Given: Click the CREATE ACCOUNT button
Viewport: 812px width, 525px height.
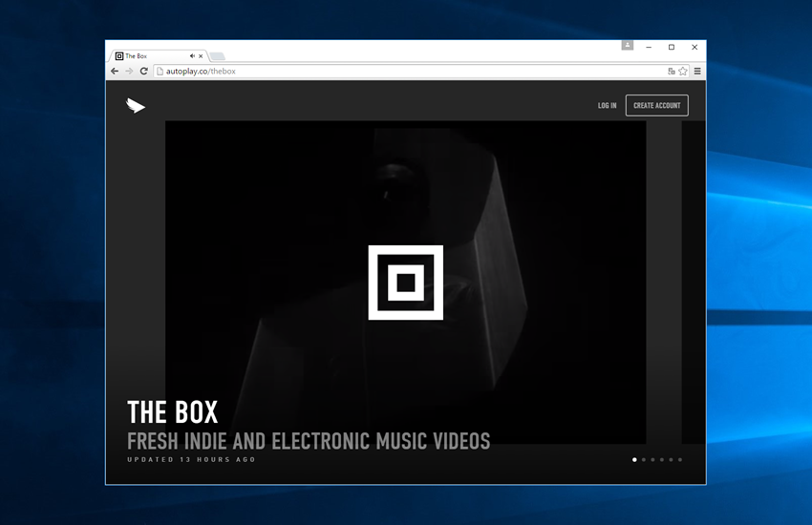Looking at the screenshot, I should pos(656,106).
